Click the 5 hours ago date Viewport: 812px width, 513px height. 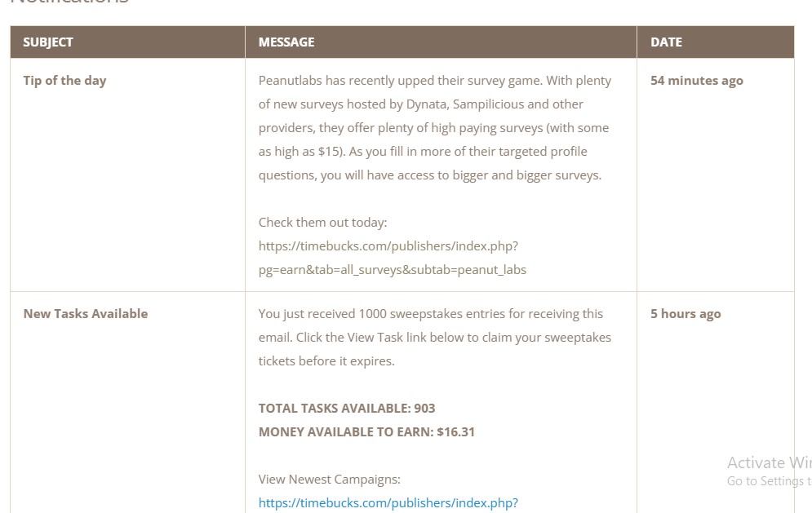point(686,314)
